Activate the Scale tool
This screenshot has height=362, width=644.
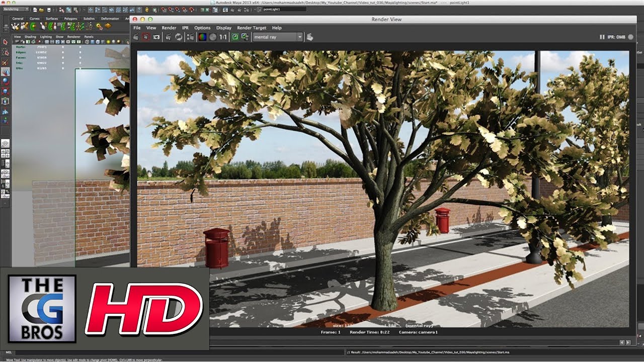[5, 91]
